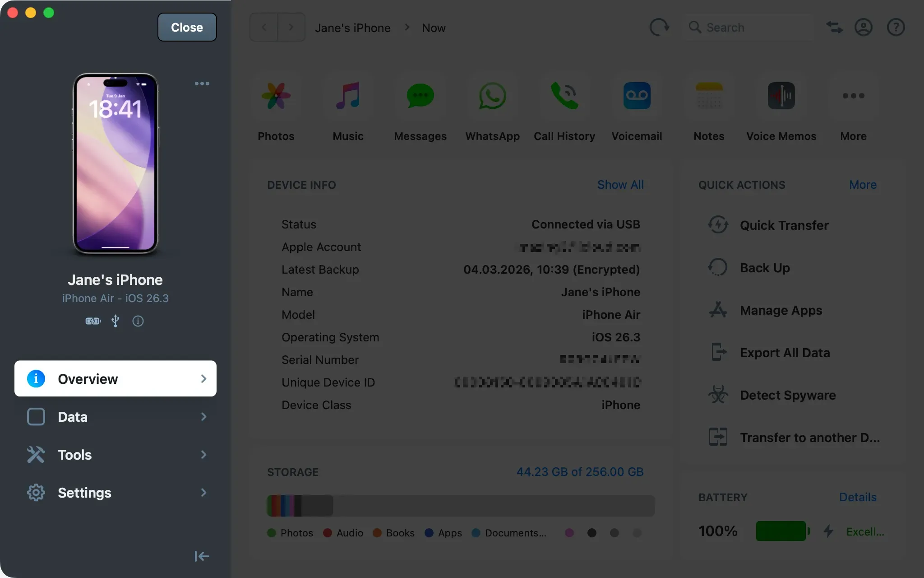Switch to the Overview section
This screenshot has width=924, height=578.
click(x=115, y=378)
